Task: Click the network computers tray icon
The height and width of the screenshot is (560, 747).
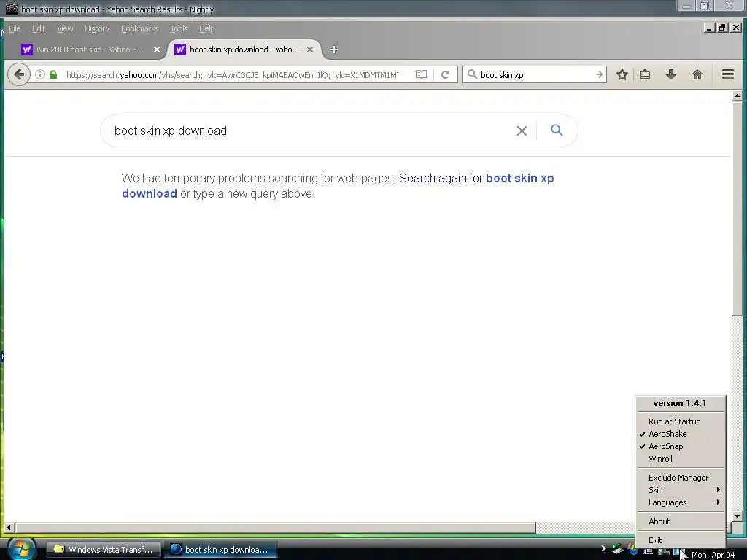Action: (664, 552)
